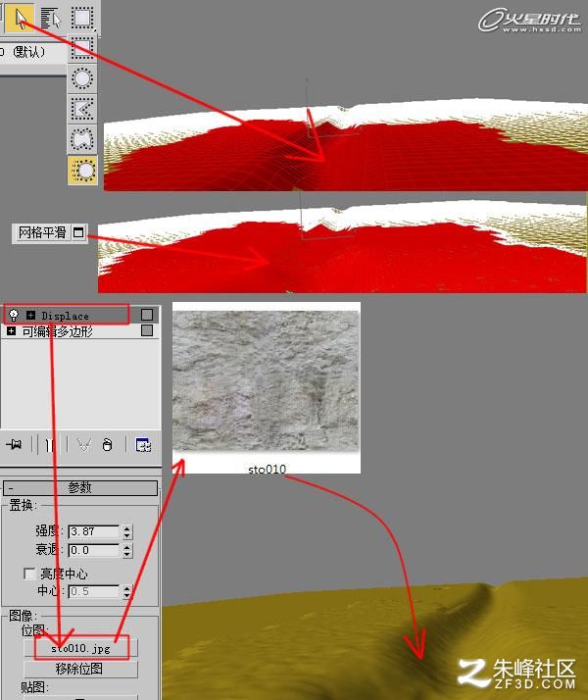Click the rectangular selection region button in main toolbar
The height and width of the screenshot is (700, 588).
coord(82,17)
